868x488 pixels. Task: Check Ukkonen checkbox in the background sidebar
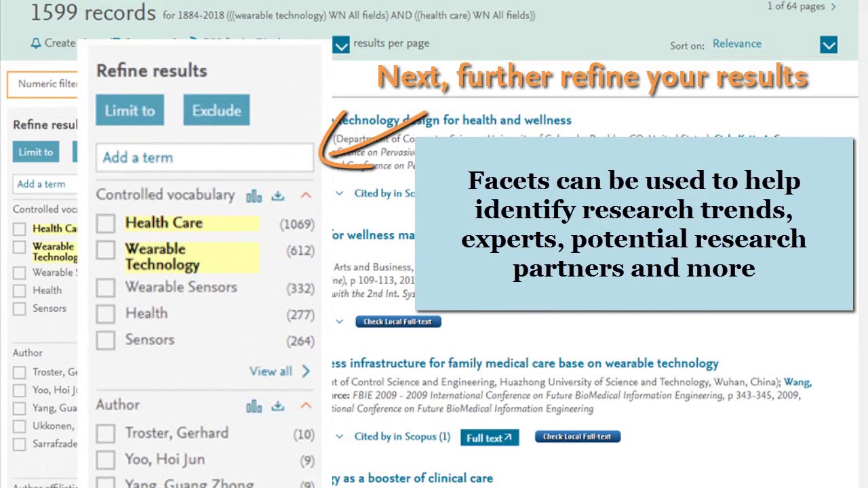tap(19, 427)
